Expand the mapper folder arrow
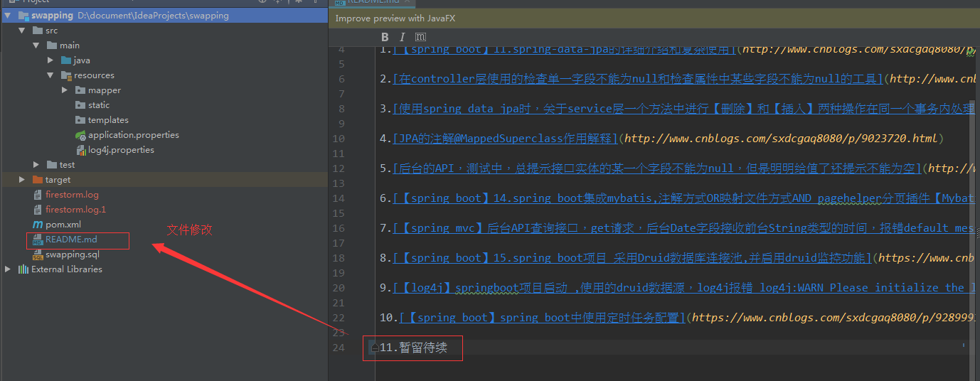Screen dimensions: 980x381 click(65, 90)
